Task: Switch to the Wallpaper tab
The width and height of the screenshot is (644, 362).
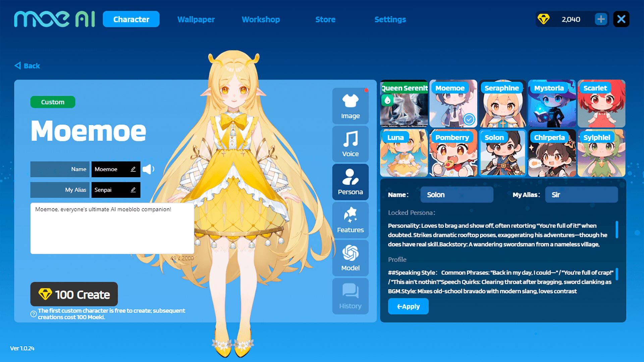Action: (x=196, y=19)
